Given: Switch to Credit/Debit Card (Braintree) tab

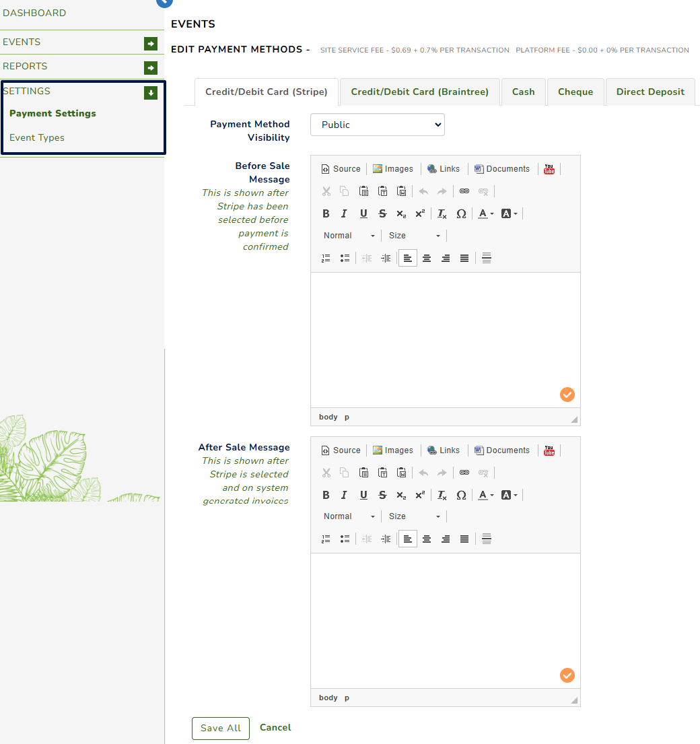Looking at the screenshot, I should tap(419, 92).
